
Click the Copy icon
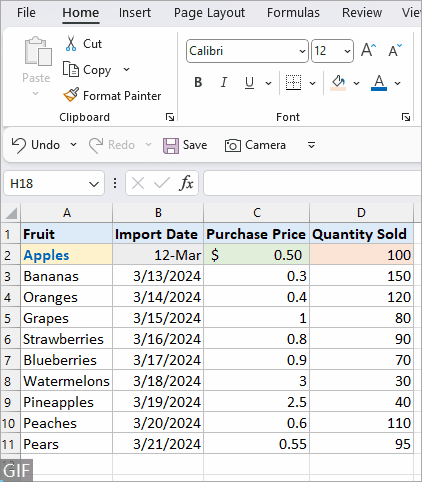point(71,69)
